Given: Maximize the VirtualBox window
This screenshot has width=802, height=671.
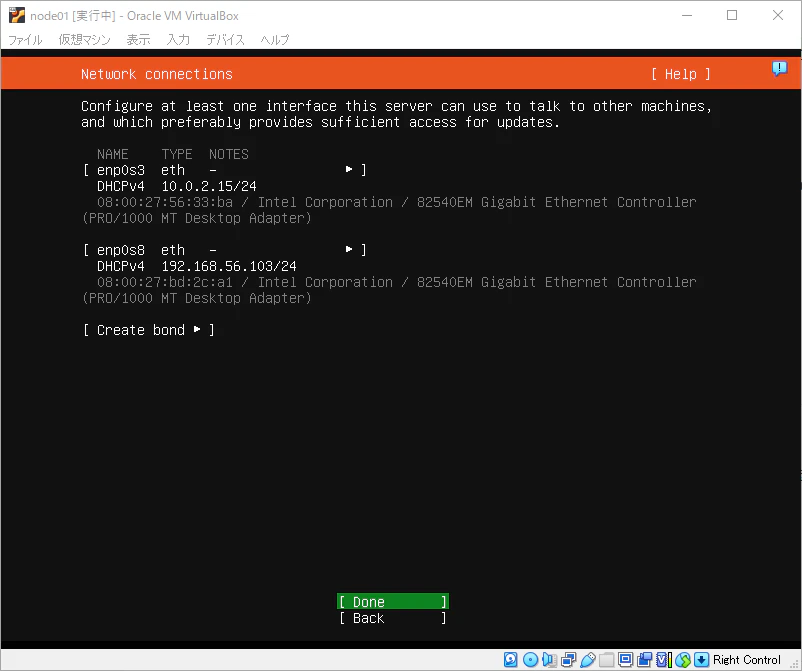Looking at the screenshot, I should pos(732,15).
